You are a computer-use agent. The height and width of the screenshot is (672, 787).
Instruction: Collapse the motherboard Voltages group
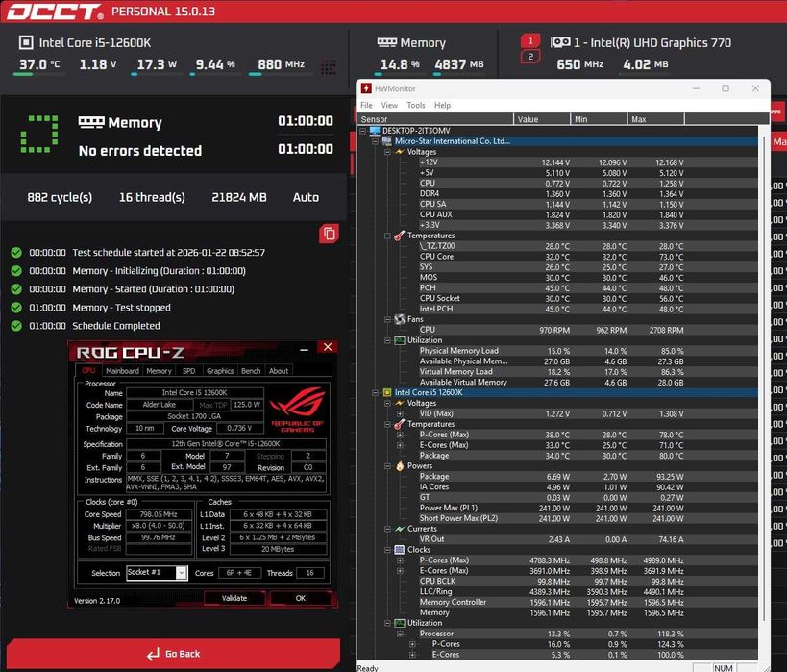point(387,152)
